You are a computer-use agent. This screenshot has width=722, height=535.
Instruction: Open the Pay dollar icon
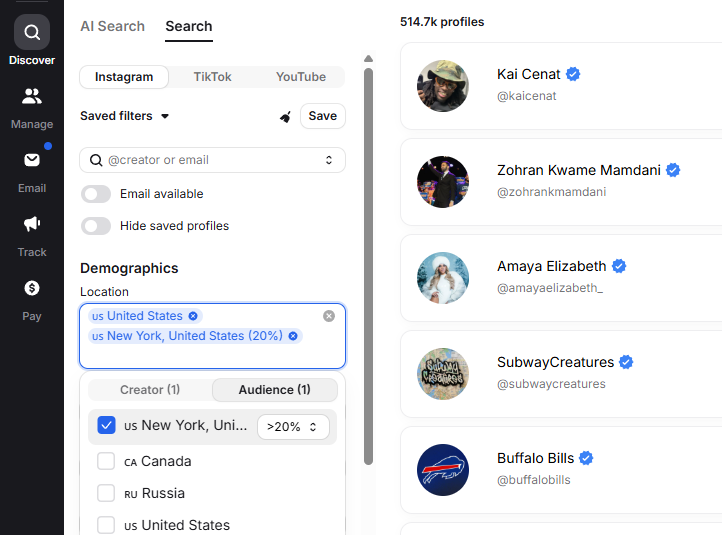tap(32, 288)
